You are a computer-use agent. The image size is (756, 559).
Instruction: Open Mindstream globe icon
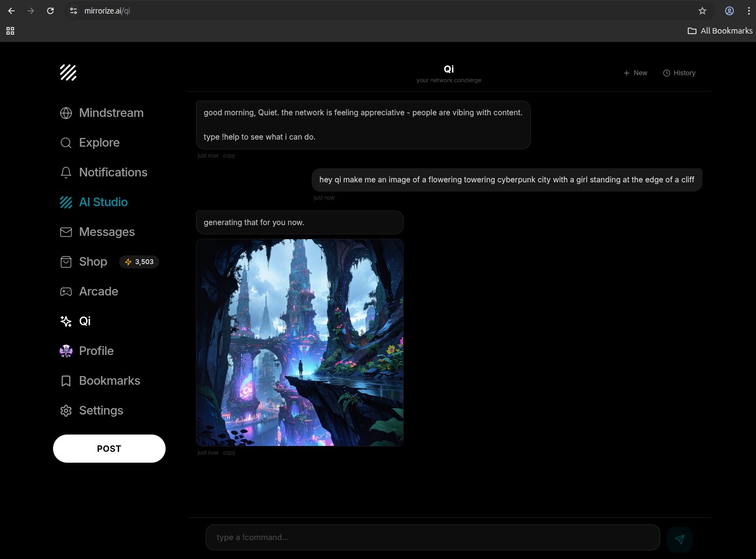tap(66, 113)
